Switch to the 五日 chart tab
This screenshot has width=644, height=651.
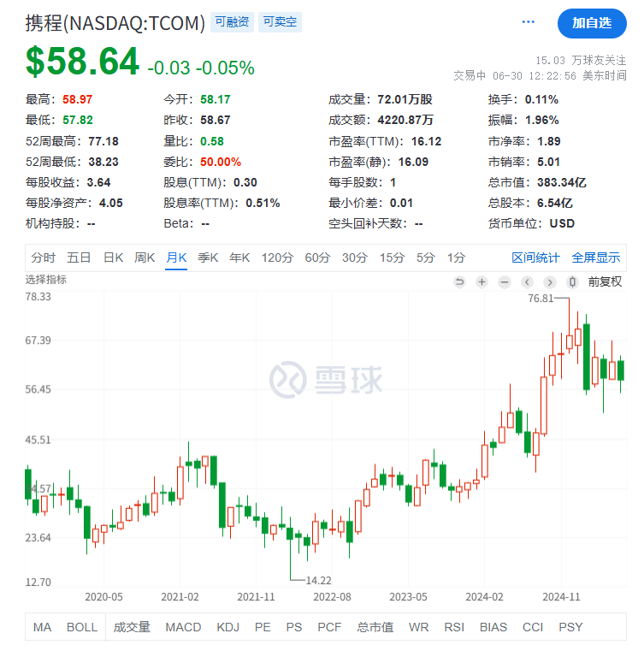point(79,257)
